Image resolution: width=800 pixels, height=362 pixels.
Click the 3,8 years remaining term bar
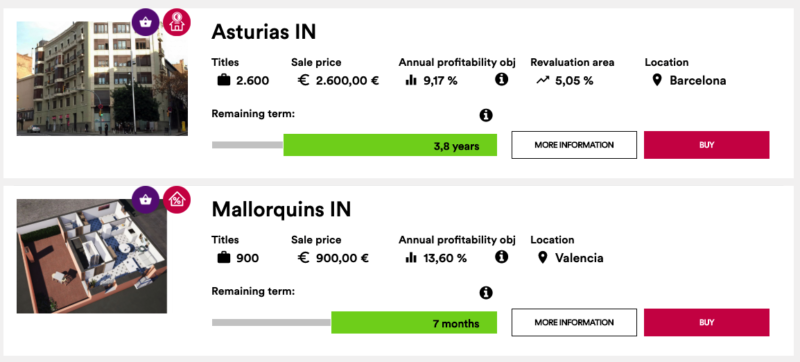[390, 145]
